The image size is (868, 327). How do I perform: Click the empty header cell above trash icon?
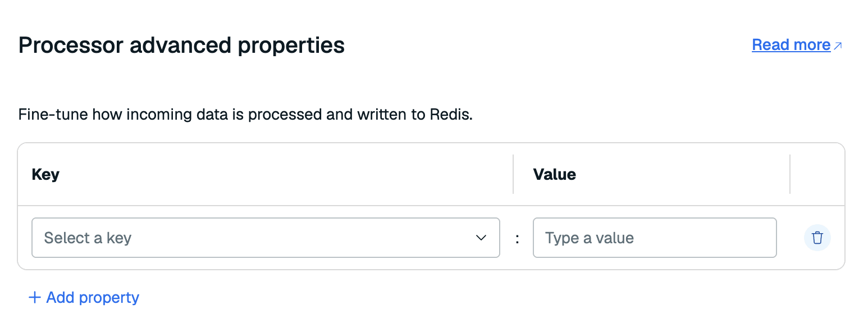point(817,174)
